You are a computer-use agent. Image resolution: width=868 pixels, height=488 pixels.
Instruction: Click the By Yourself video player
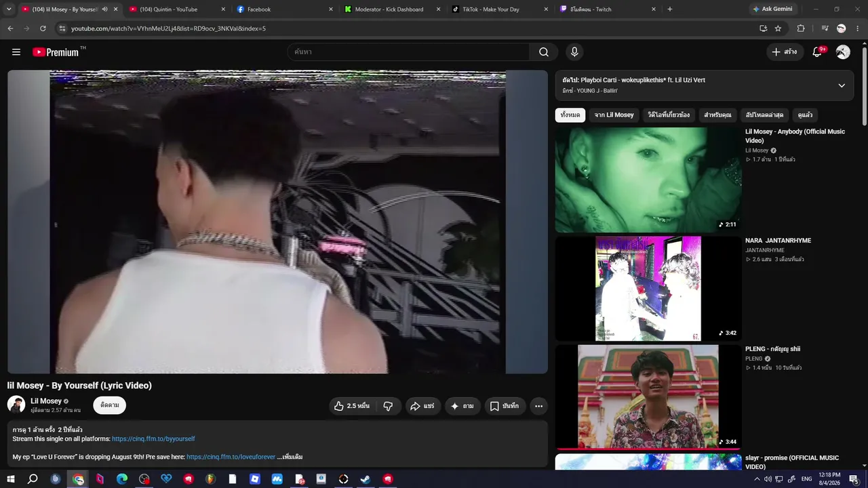click(277, 222)
